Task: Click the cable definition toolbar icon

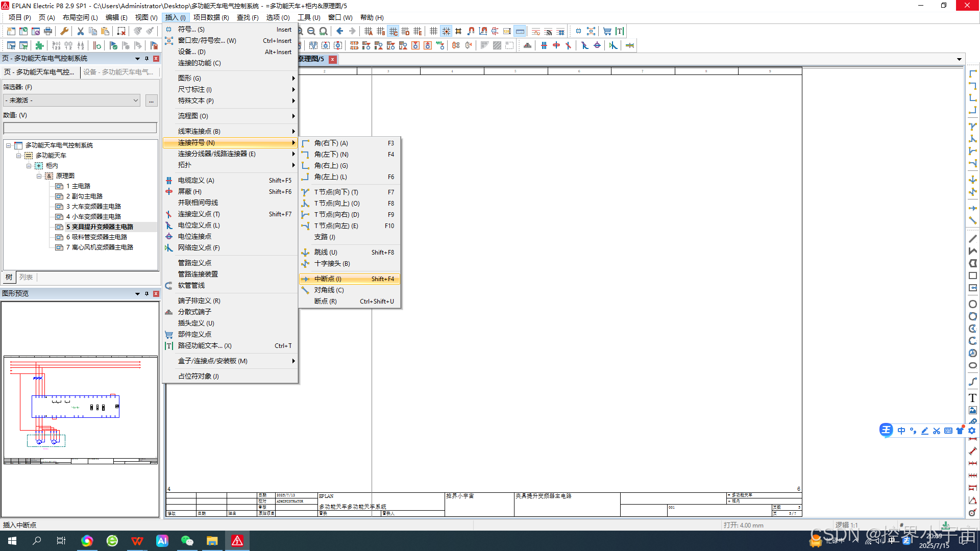Action: [x=544, y=45]
